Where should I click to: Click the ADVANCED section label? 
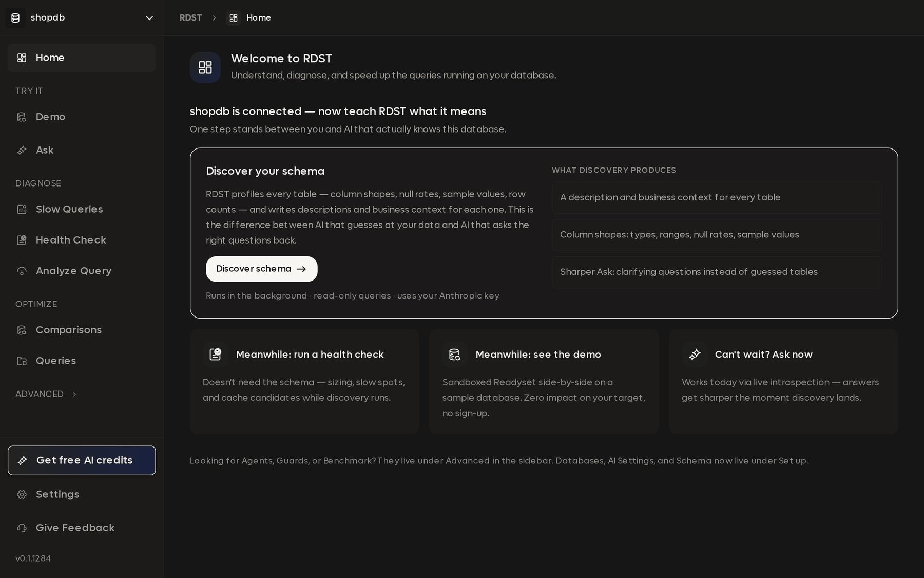pyautogui.click(x=40, y=394)
